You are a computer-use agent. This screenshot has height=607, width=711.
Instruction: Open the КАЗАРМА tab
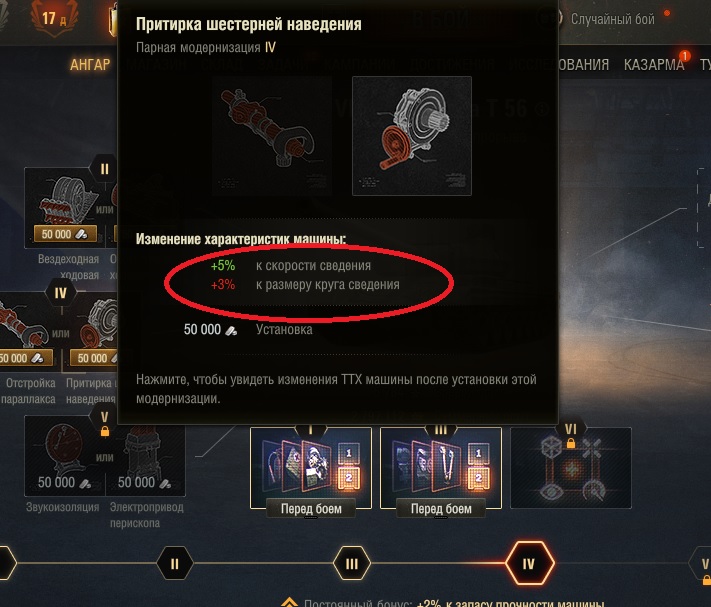tap(654, 65)
